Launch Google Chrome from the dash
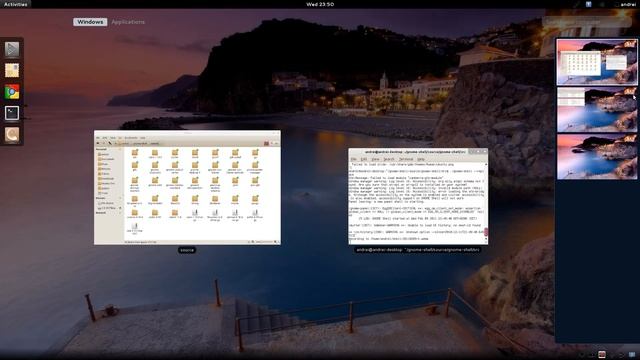 (x=12, y=92)
